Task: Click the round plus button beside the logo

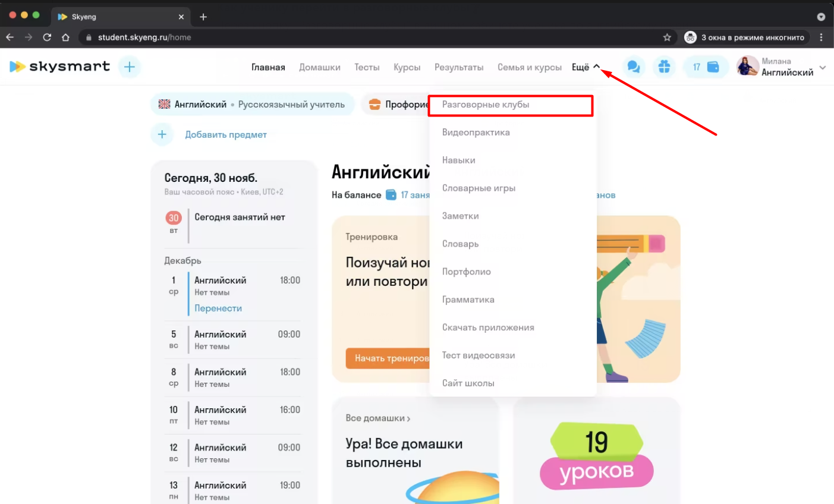Action: (130, 67)
